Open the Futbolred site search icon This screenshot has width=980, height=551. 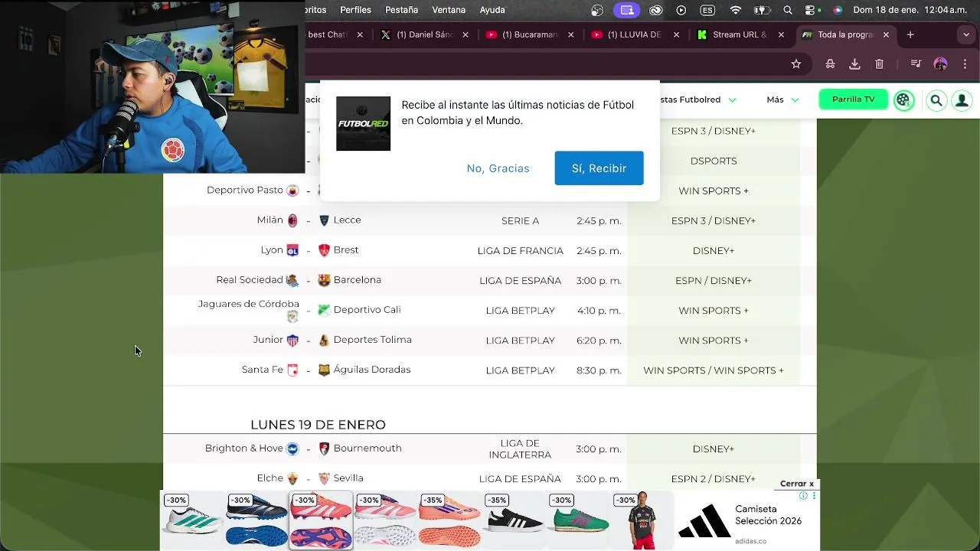(936, 100)
